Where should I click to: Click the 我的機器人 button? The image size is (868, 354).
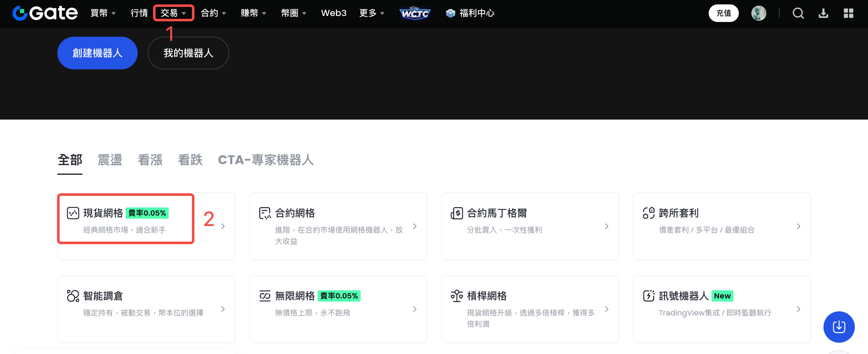(x=188, y=53)
